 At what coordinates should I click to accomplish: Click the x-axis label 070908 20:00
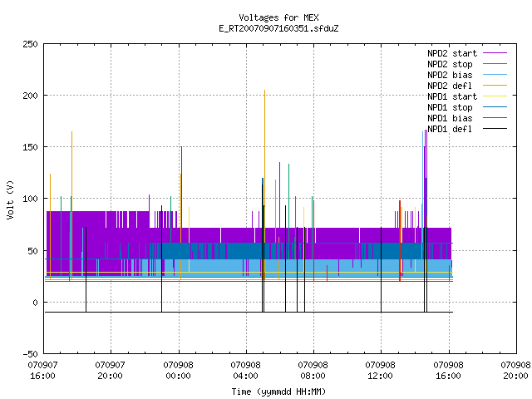[515, 371]
